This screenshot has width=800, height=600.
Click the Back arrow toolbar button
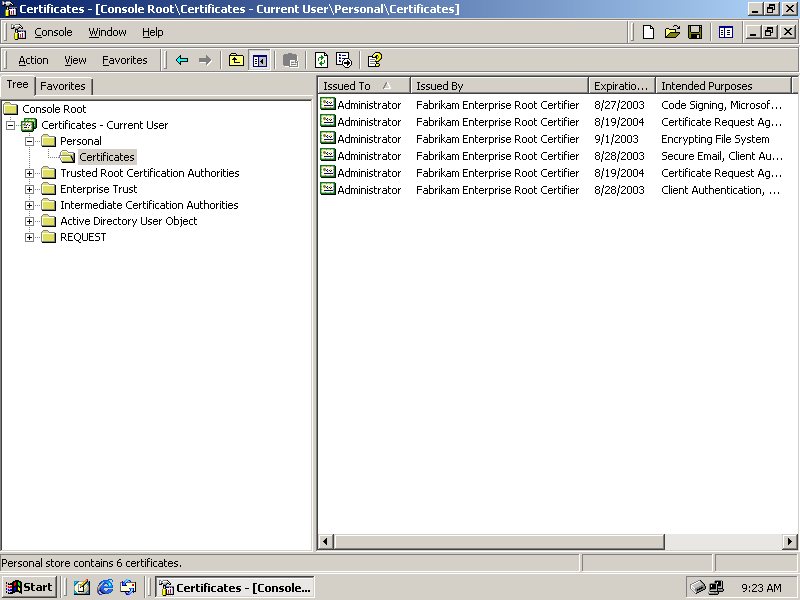pyautogui.click(x=181, y=60)
